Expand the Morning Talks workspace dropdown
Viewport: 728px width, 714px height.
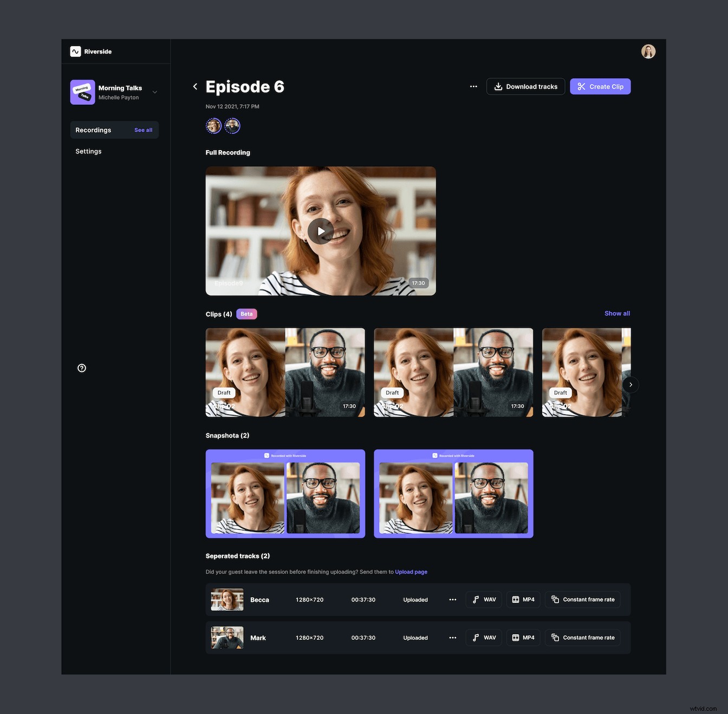point(155,92)
